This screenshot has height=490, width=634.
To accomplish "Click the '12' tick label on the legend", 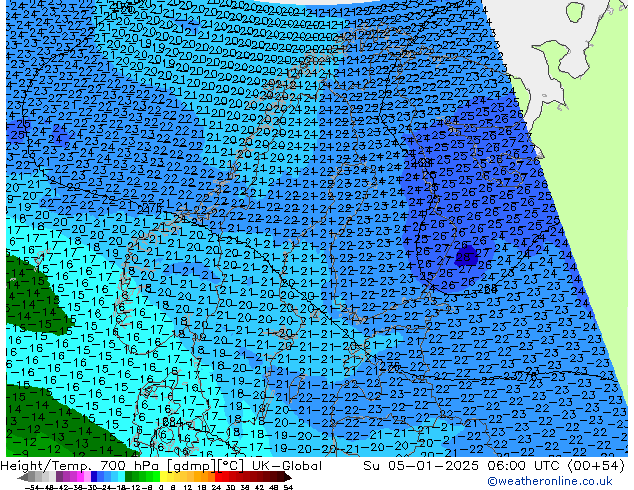I will coord(188,487).
